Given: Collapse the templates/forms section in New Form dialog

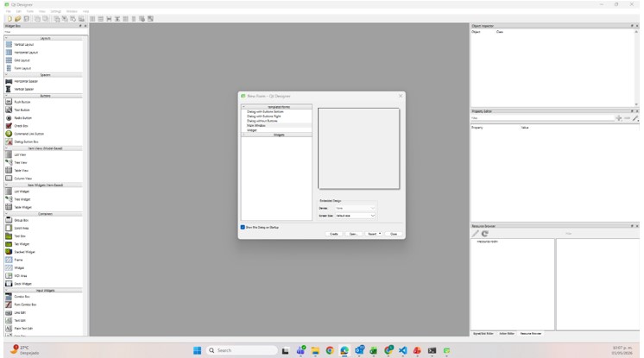Looking at the screenshot, I should (243, 107).
